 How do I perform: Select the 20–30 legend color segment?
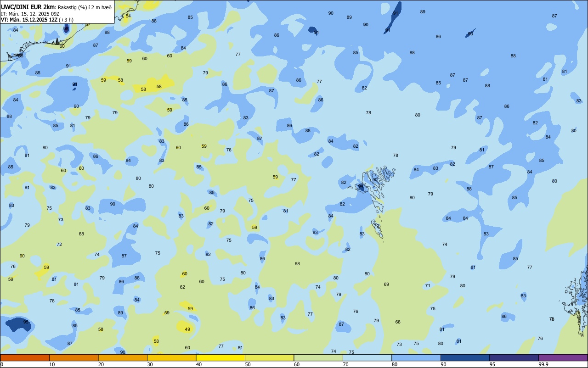click(x=123, y=357)
